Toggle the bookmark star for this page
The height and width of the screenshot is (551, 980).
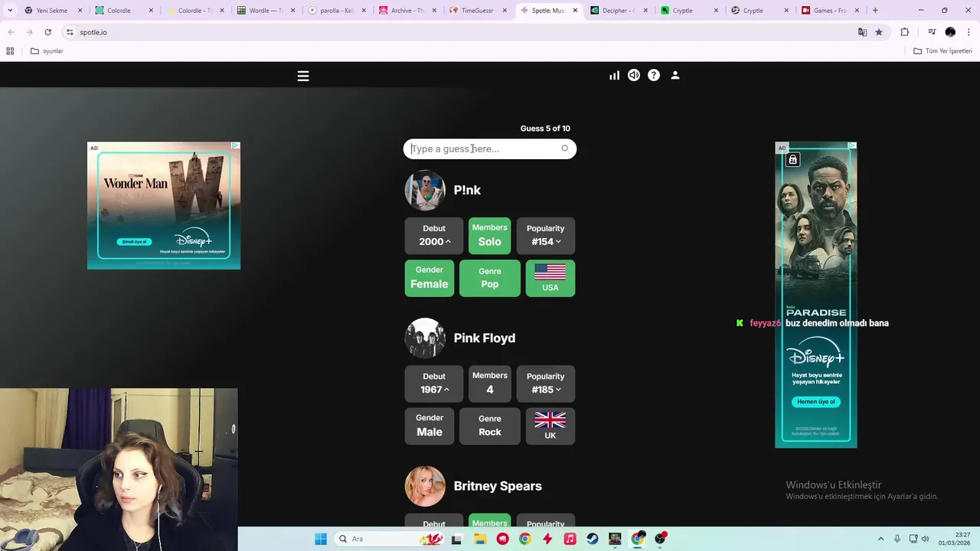point(879,32)
